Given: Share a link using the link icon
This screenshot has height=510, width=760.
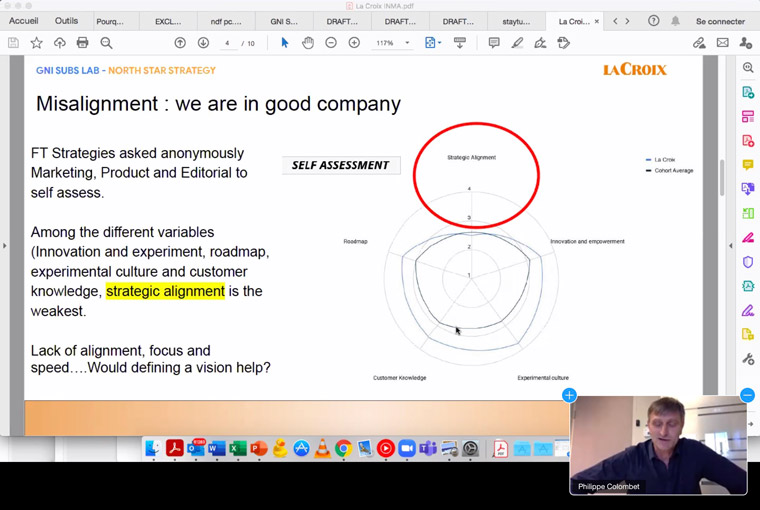Looking at the screenshot, I should (x=699, y=43).
